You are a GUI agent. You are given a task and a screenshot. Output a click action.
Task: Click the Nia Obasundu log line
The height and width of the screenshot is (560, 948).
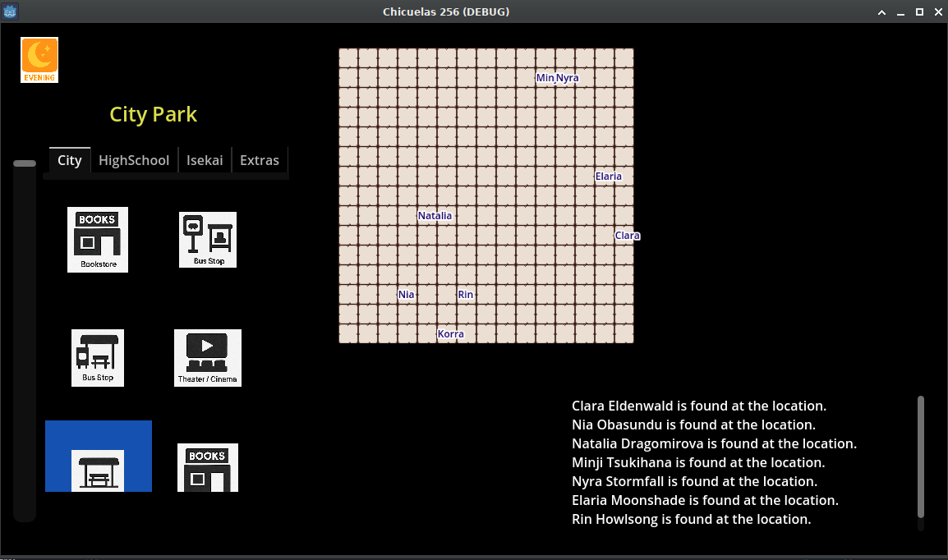pos(693,425)
